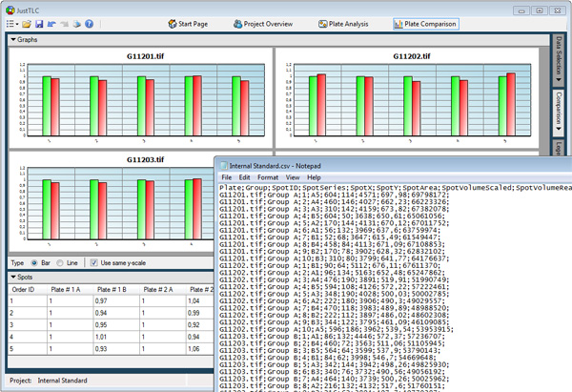Click the G11203.tif graph title
Viewport: 572px width, 392px height.
pyautogui.click(x=145, y=159)
